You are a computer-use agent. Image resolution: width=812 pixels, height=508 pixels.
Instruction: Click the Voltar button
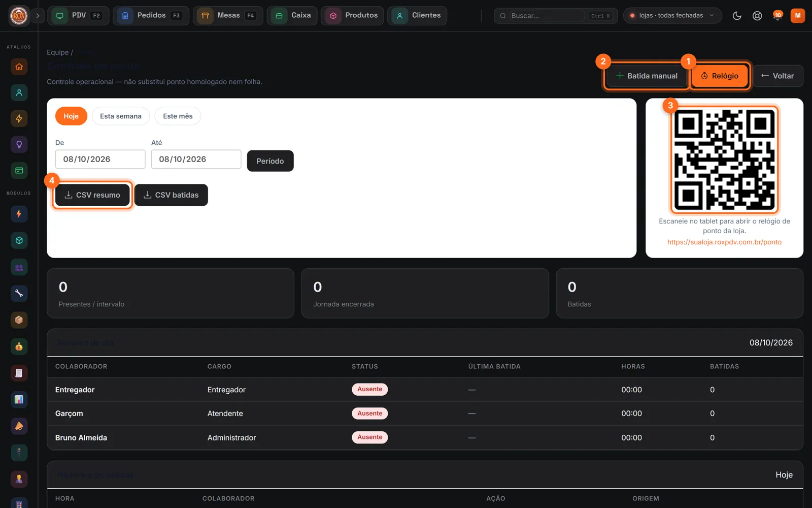pos(777,76)
